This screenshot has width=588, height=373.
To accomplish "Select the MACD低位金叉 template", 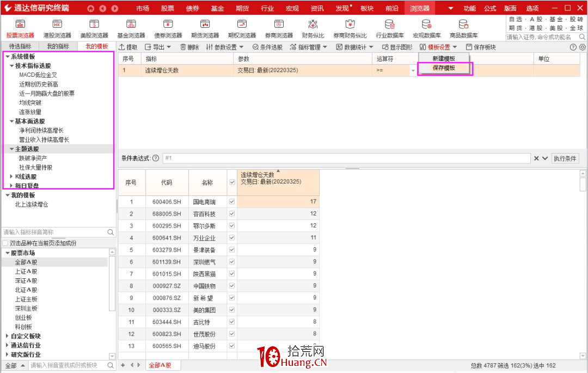I will 38,75.
